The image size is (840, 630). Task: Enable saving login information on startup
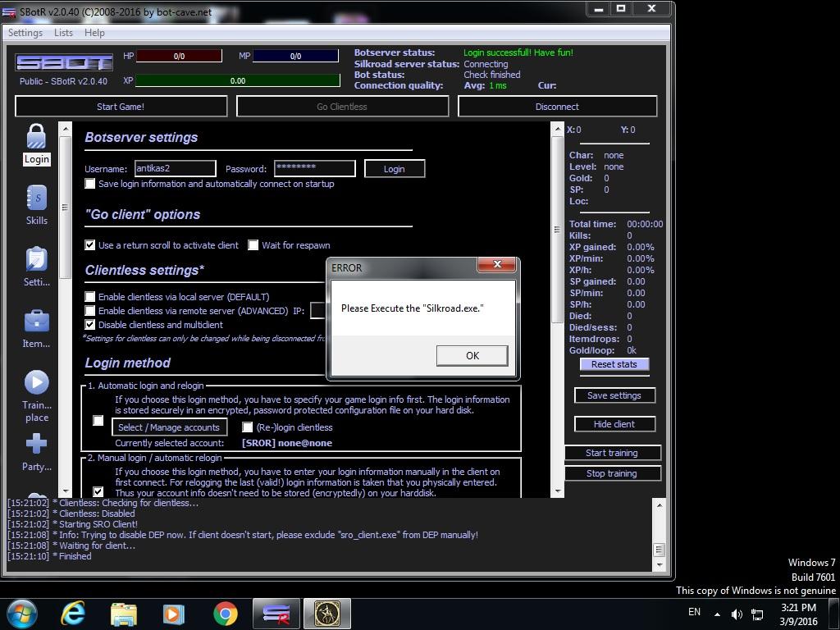[90, 184]
